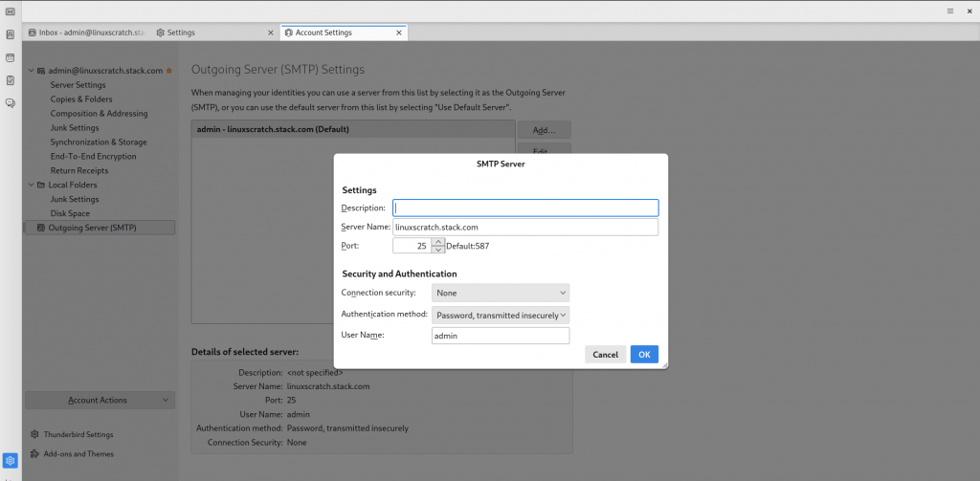Decrease the port with down arrow
This screenshot has height=481, width=980.
[438, 250]
